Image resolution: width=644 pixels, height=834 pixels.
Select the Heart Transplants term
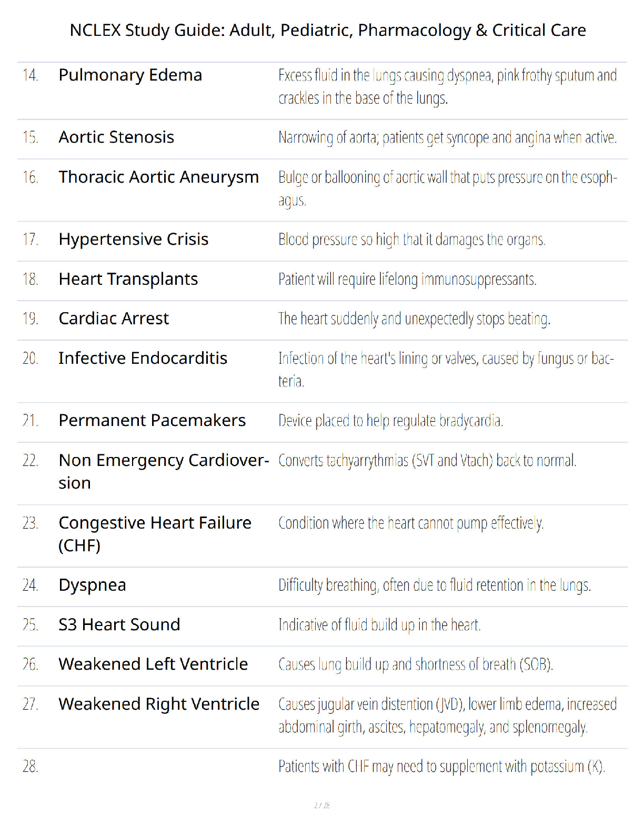click(x=128, y=279)
